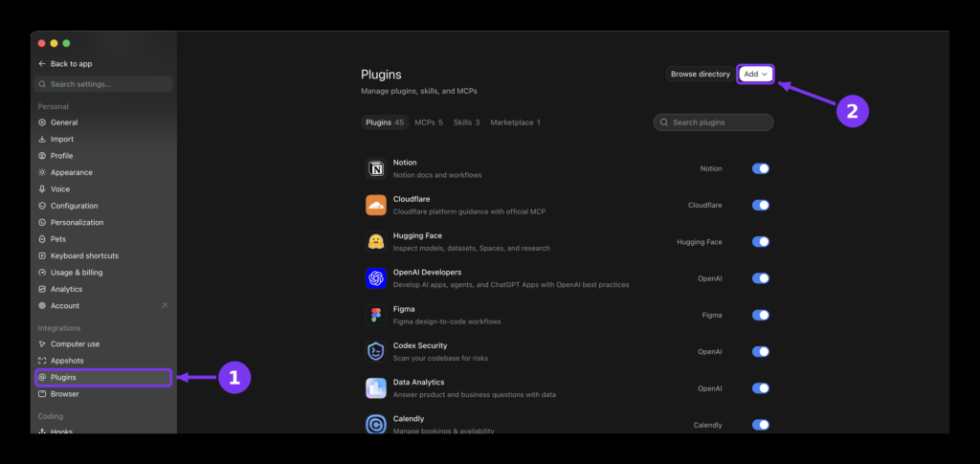Click the Figma plugin logo
Viewport: 980px width, 464px height.
click(375, 315)
